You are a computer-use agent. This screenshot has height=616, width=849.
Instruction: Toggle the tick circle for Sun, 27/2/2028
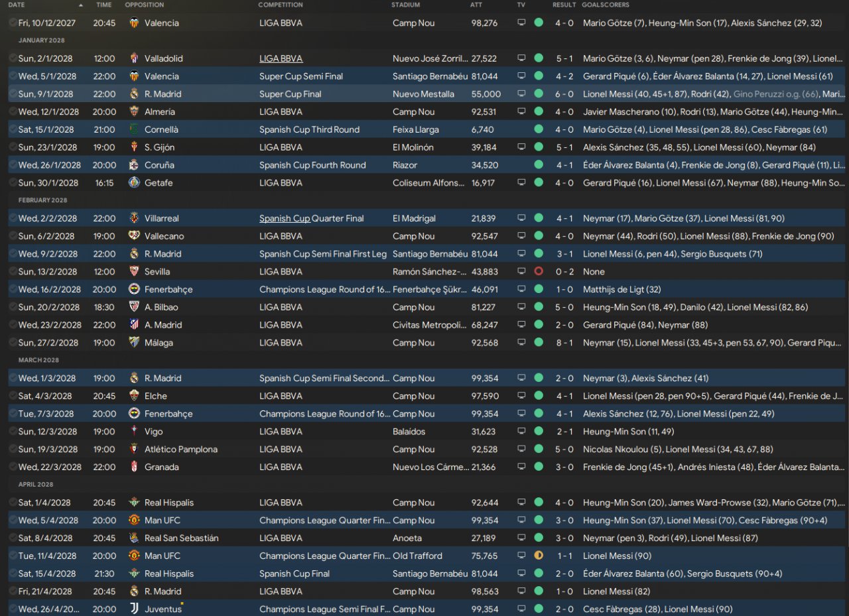pyautogui.click(x=13, y=343)
